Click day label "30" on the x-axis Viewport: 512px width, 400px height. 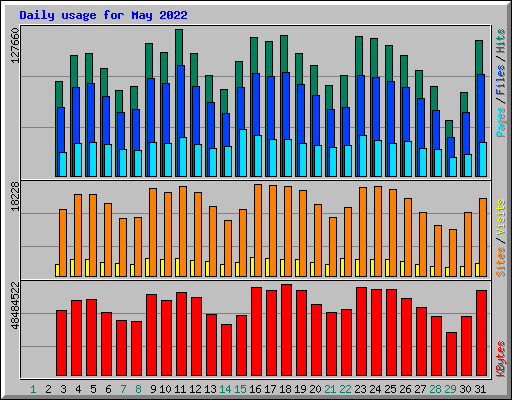pos(465,389)
